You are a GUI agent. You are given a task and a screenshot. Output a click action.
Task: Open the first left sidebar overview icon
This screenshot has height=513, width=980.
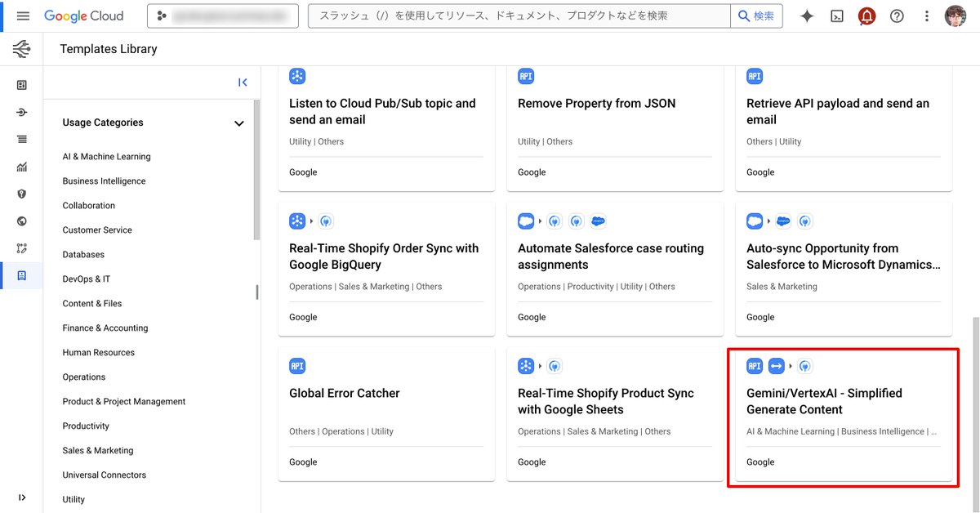tap(21, 85)
